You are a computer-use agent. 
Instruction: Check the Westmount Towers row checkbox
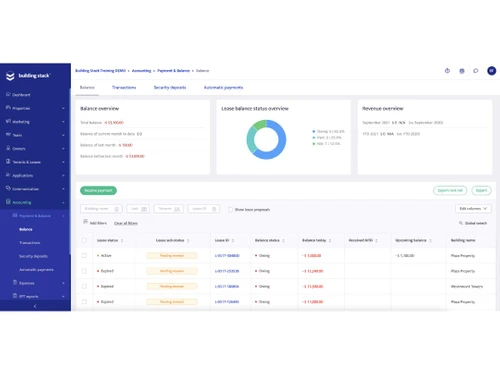point(84,286)
